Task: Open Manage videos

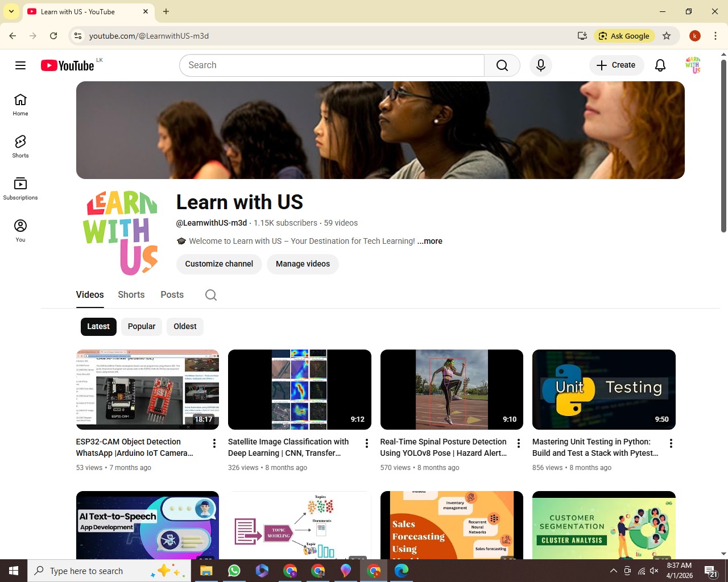Action: (303, 264)
